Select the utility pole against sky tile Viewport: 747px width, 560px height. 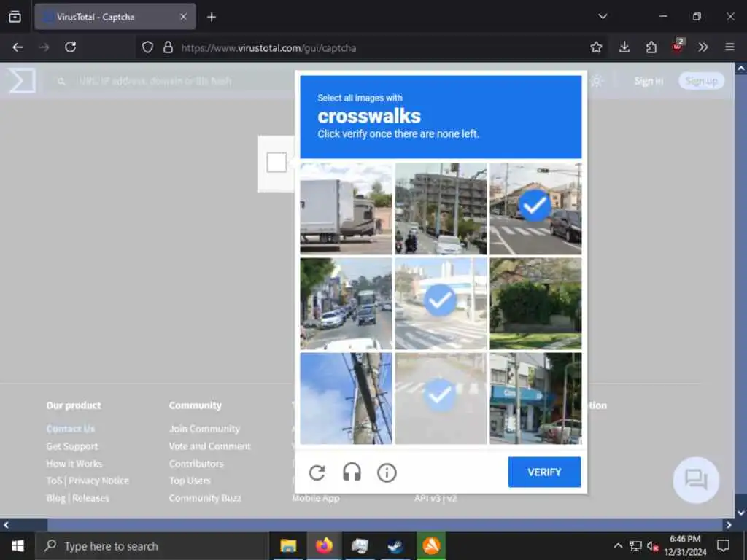346,398
